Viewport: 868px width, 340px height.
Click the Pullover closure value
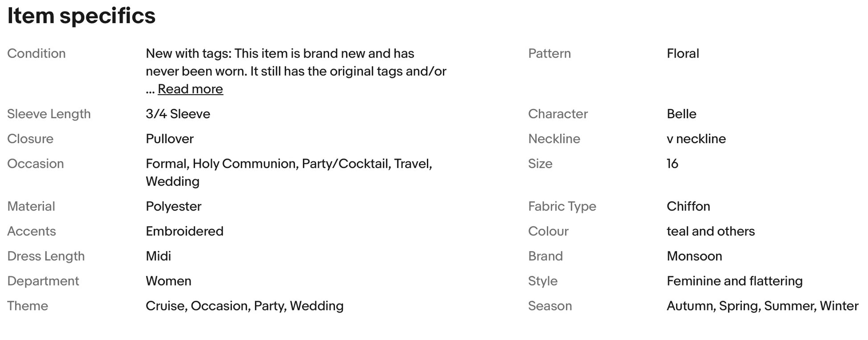tap(169, 139)
